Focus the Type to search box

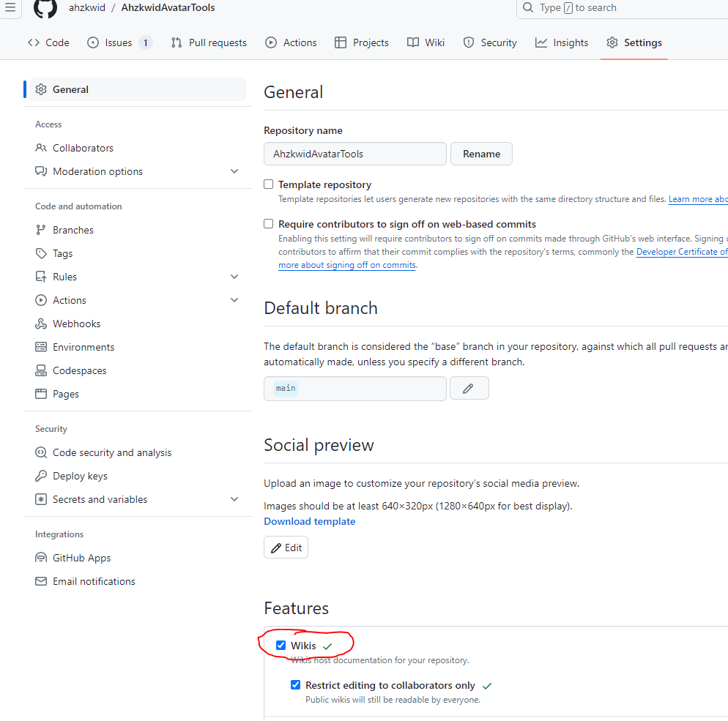(622, 7)
